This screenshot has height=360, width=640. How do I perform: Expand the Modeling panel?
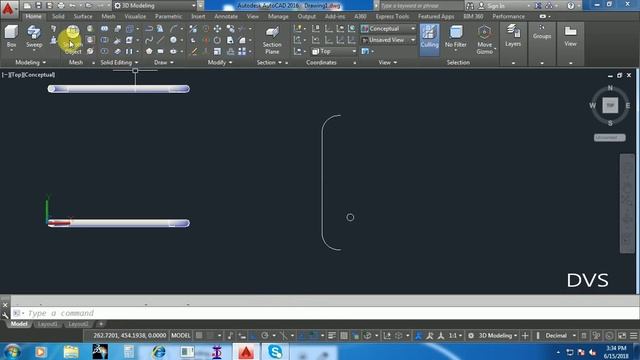(31, 62)
